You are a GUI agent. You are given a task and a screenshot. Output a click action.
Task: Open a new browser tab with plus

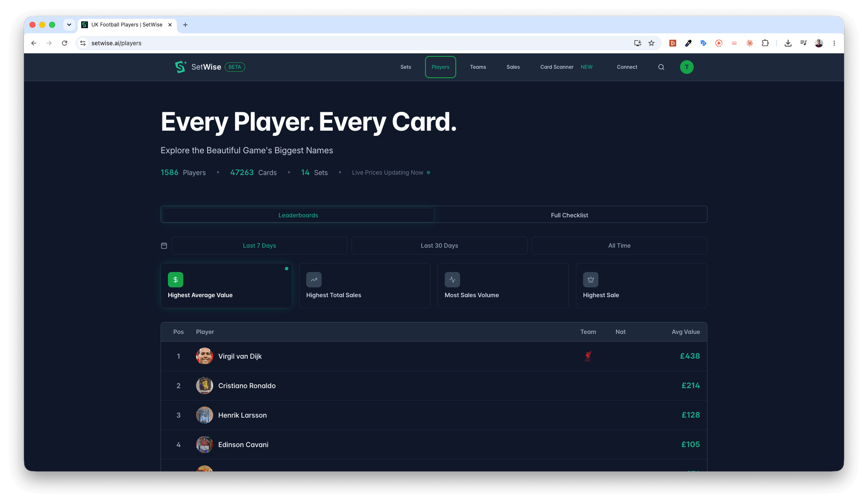tap(185, 25)
